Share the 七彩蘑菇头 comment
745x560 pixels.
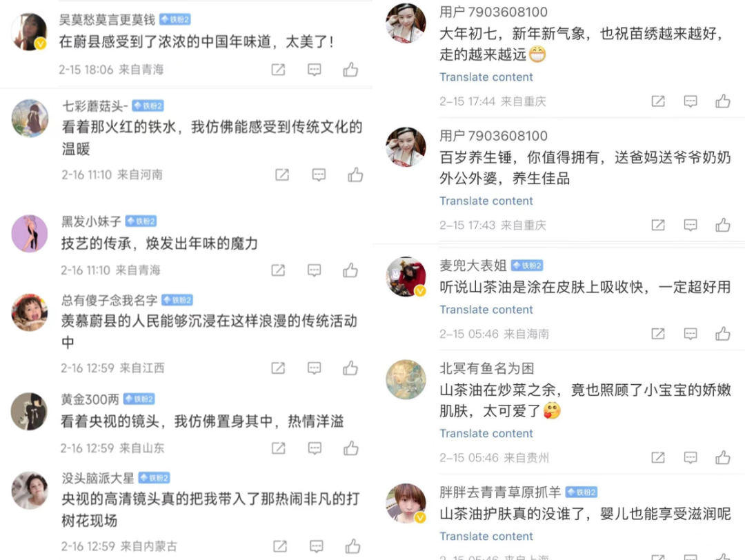point(282,174)
